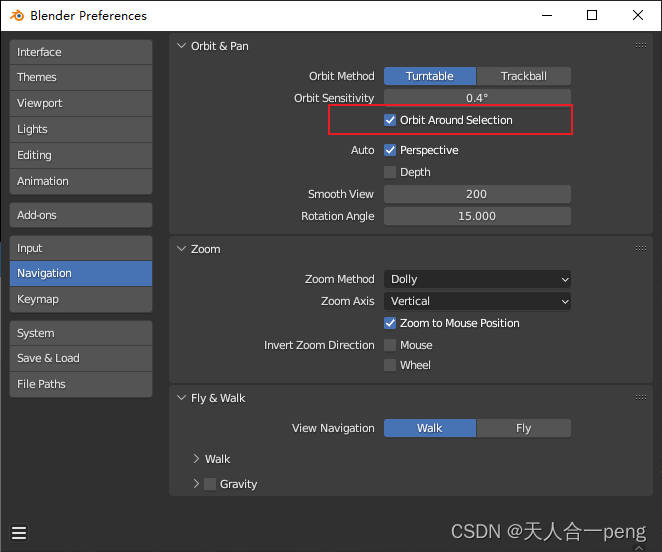Open Lights preferences tab
This screenshot has height=552, width=662.
tap(81, 129)
